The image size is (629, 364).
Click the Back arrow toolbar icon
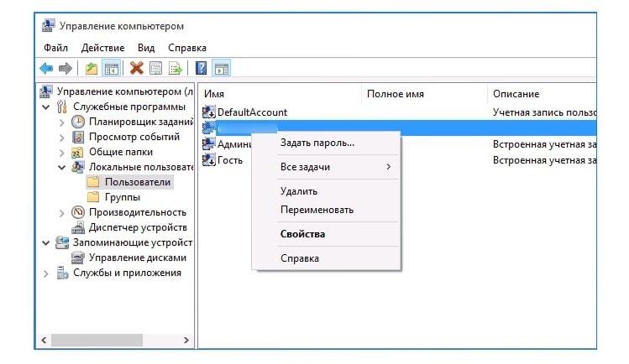click(46, 69)
